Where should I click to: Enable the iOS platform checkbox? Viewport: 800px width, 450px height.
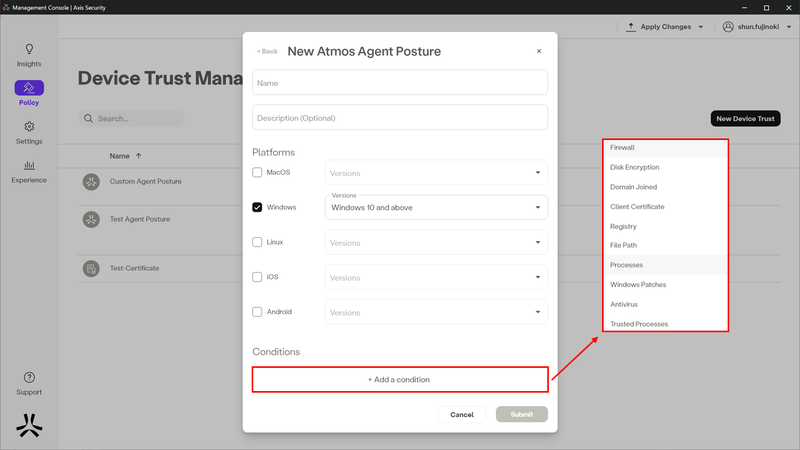click(x=257, y=277)
